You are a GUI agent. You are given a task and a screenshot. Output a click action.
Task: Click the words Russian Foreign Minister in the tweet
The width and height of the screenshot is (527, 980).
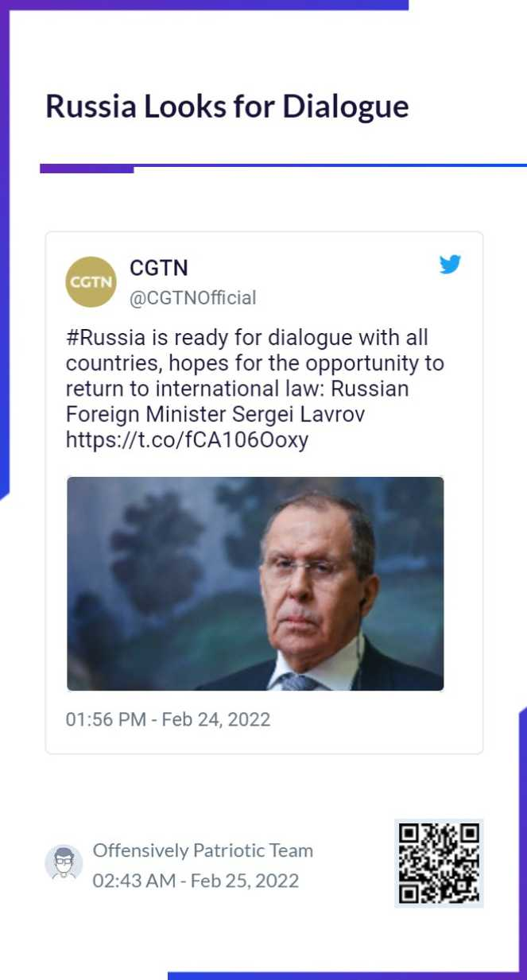coord(237,401)
